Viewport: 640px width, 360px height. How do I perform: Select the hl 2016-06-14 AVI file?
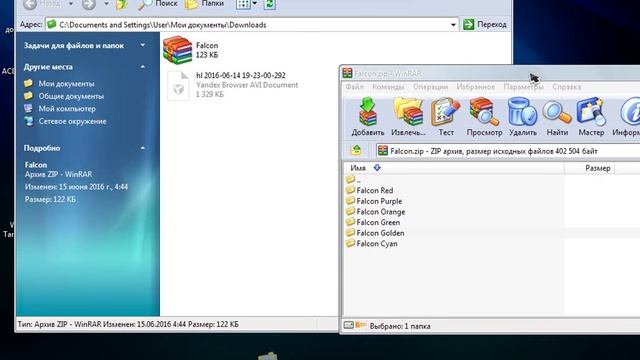(233, 85)
